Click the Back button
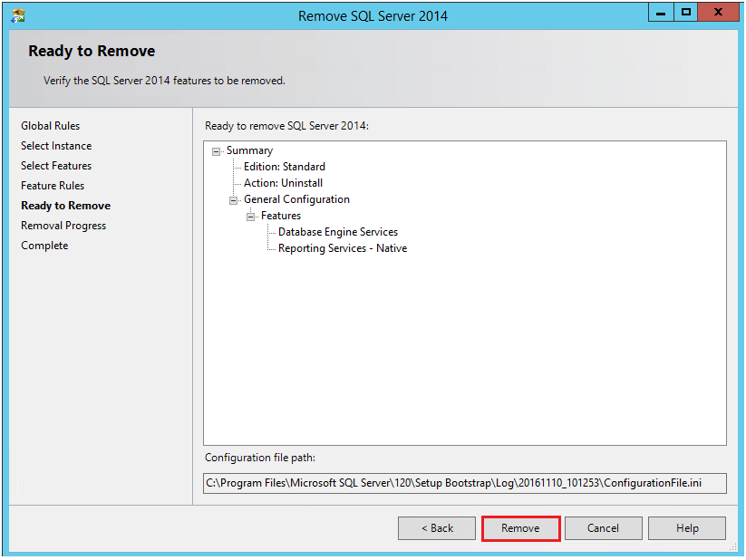Image resolution: width=746 pixels, height=560 pixels. tap(437, 528)
